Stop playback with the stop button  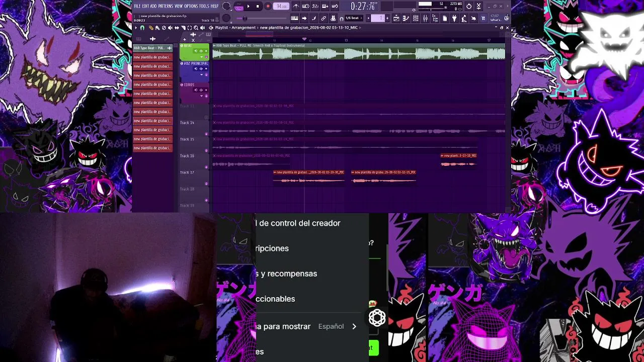[258, 7]
